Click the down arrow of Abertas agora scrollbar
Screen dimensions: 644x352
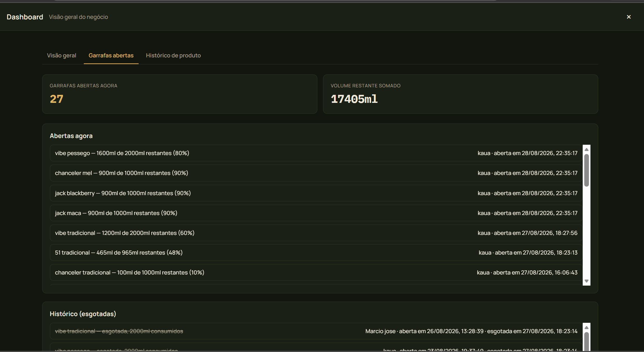pos(587,281)
